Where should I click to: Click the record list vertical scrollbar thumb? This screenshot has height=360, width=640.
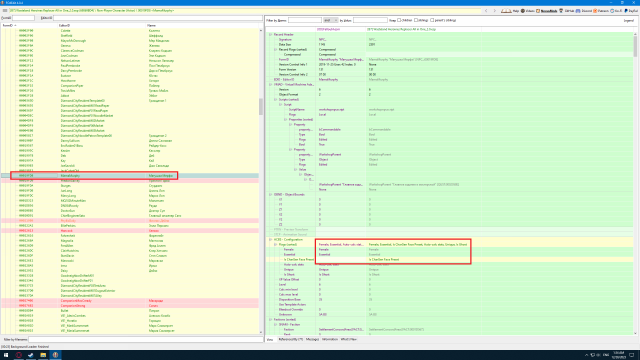(261, 107)
